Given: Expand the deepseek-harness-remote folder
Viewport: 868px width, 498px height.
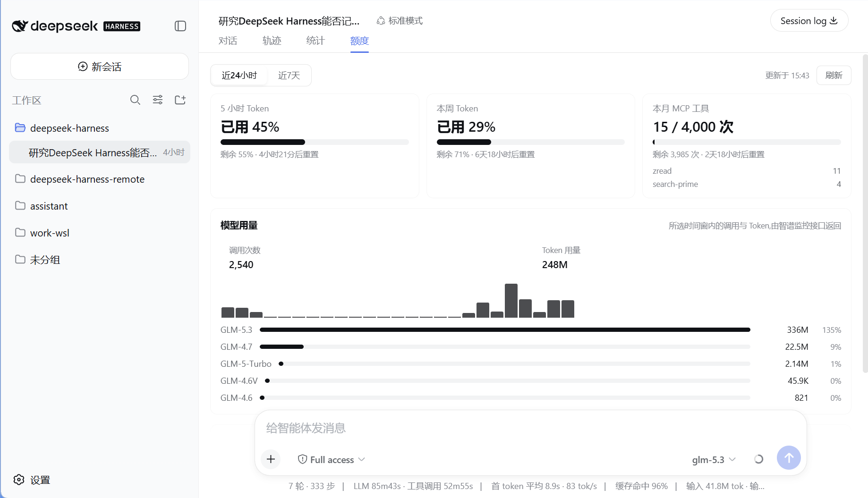Looking at the screenshot, I should pyautogui.click(x=100, y=179).
